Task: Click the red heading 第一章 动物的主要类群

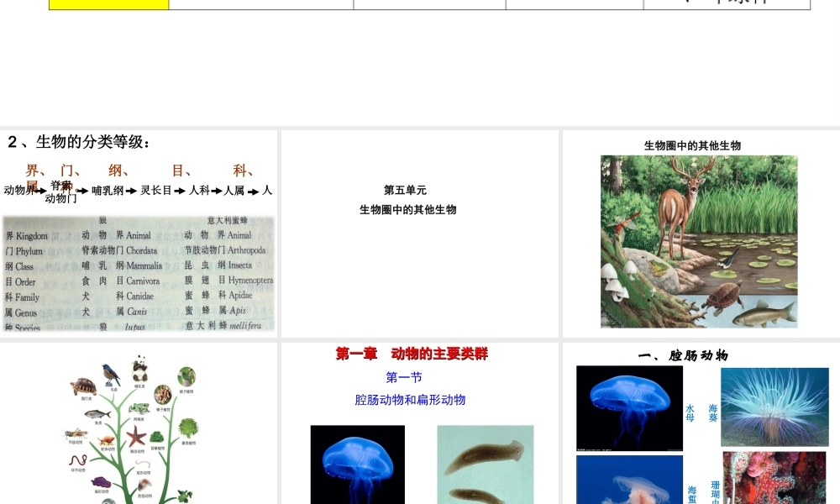Action: (x=412, y=354)
